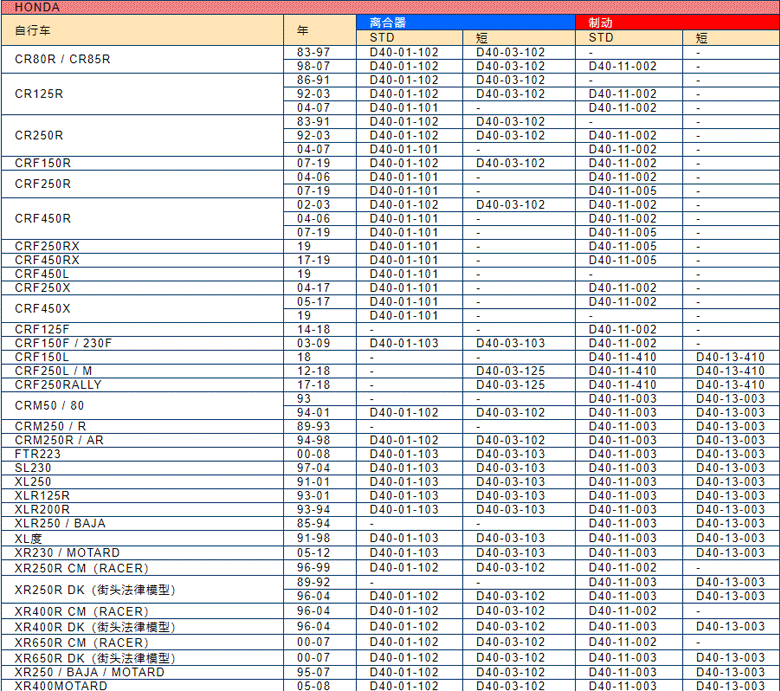Viewport: 780px width, 691px height.
Task: Select the XR400R DK (街头法律模型) model name
Action: coord(95,627)
